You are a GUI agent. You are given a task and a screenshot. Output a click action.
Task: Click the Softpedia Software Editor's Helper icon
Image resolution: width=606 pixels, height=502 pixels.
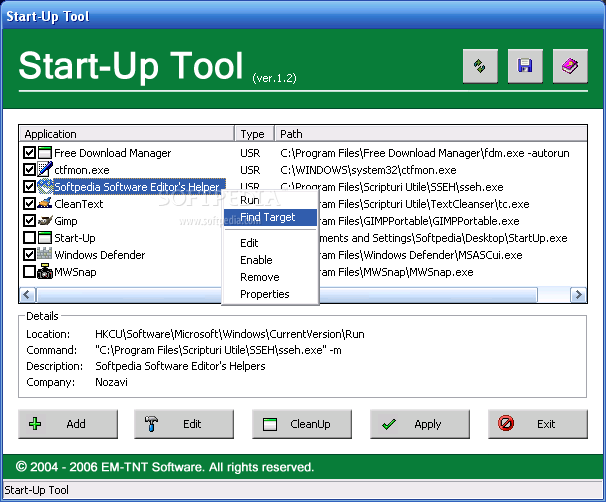tap(45, 187)
